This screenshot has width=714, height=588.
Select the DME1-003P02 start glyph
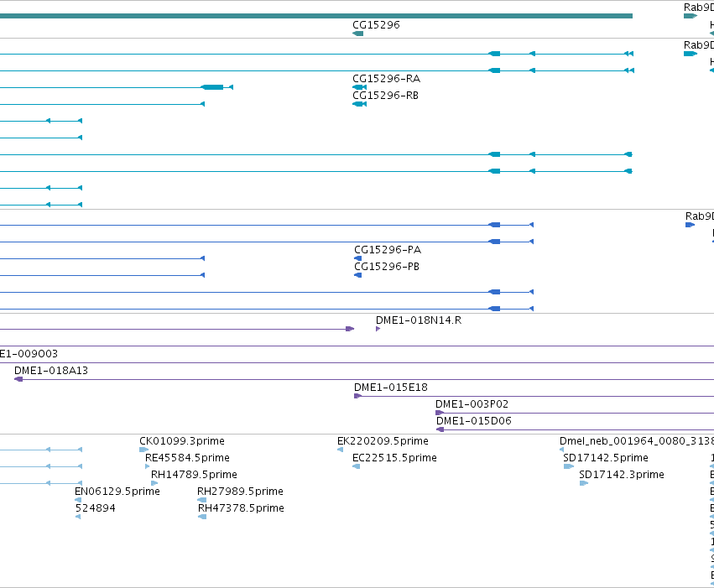[440, 413]
